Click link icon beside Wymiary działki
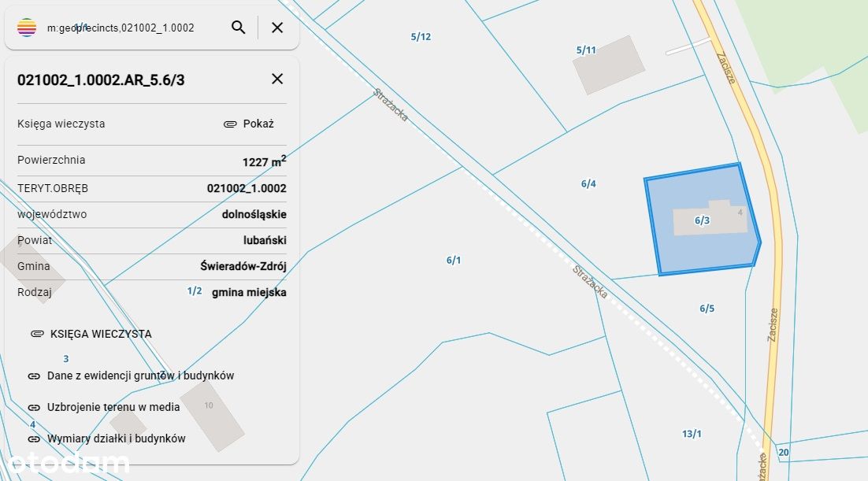 coord(34,439)
